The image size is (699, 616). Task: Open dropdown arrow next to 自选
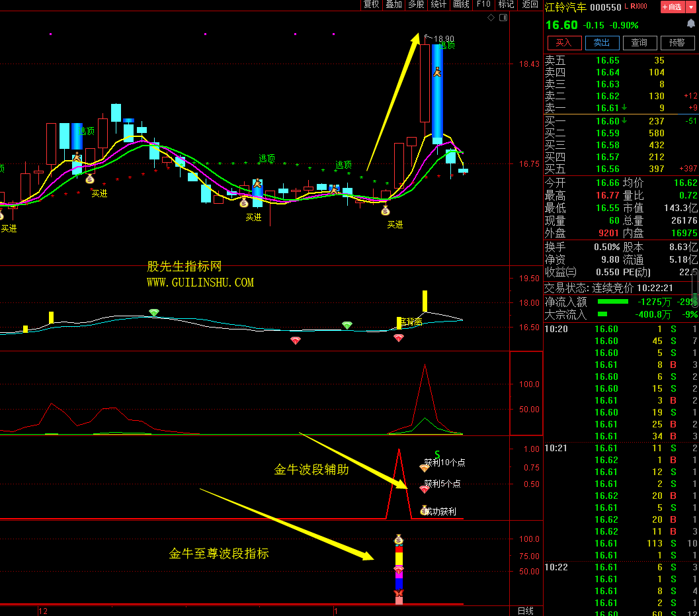tap(692, 7)
